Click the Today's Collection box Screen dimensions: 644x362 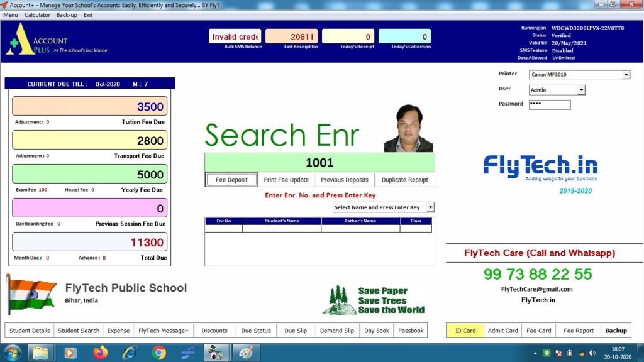tap(404, 36)
